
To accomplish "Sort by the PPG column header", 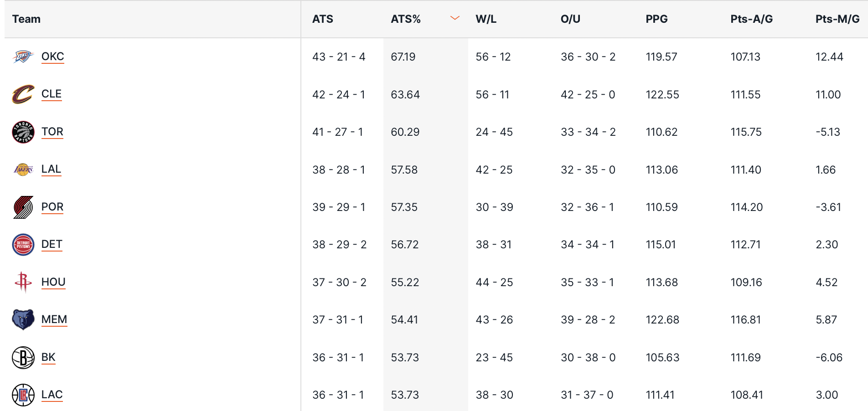I will [x=656, y=19].
